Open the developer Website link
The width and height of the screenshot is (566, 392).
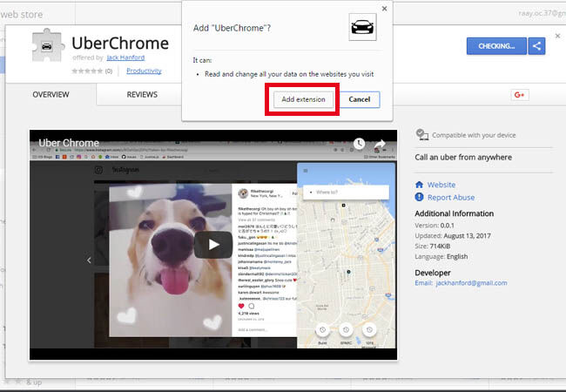tap(441, 185)
